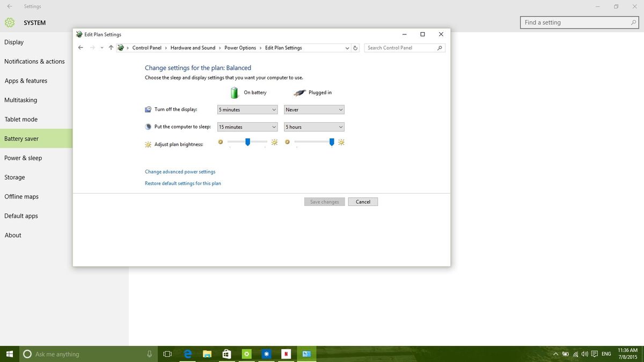The height and width of the screenshot is (362, 644).
Task: Click the moon icon beside Put the computer to sleep
Action: 148,127
